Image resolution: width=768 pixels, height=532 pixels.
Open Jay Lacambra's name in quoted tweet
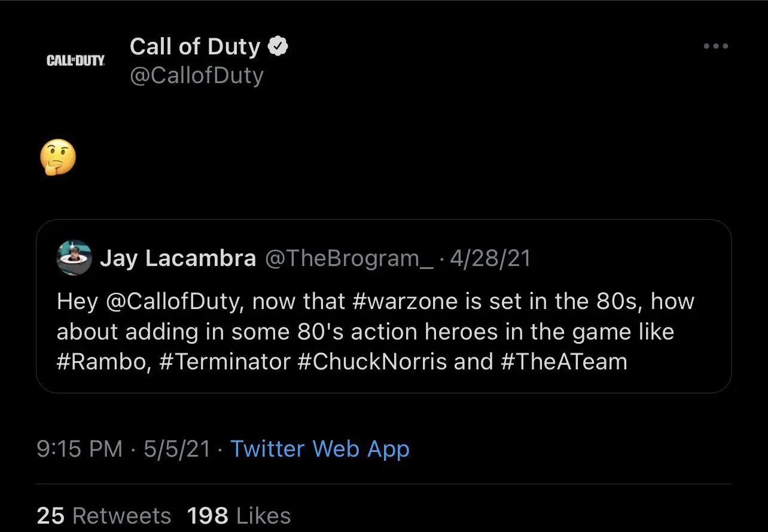click(178, 259)
